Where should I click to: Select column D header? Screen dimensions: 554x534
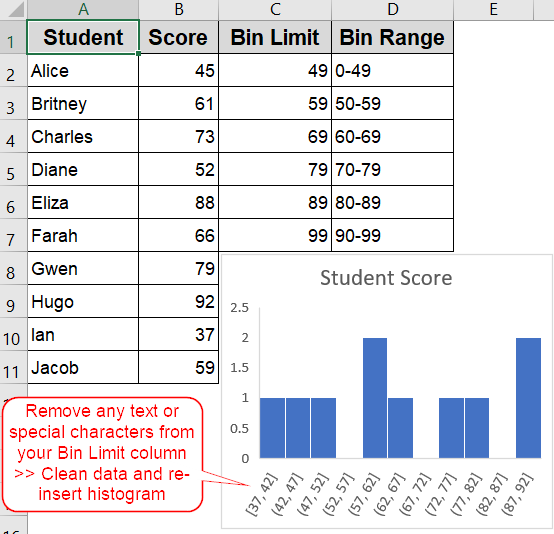[393, 10]
